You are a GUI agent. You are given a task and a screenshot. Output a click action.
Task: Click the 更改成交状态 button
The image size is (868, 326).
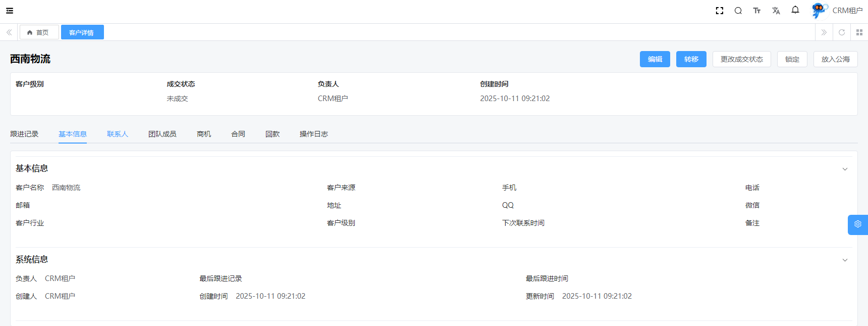(x=741, y=59)
